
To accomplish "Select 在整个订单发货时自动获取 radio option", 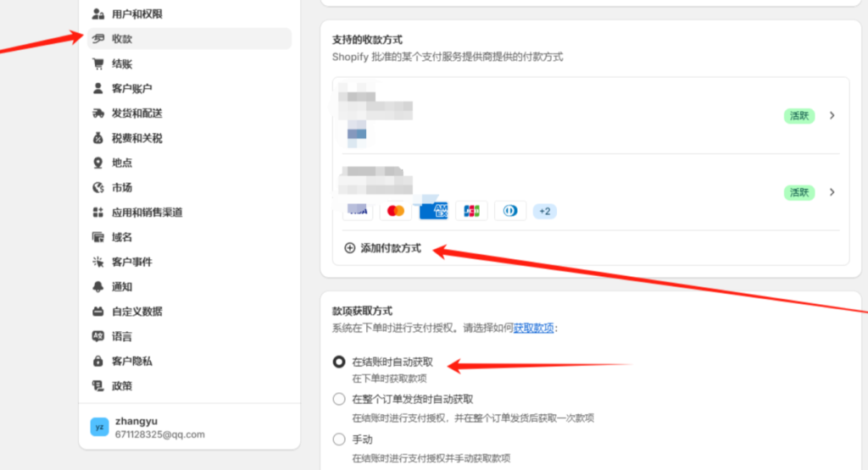I will coord(339,399).
